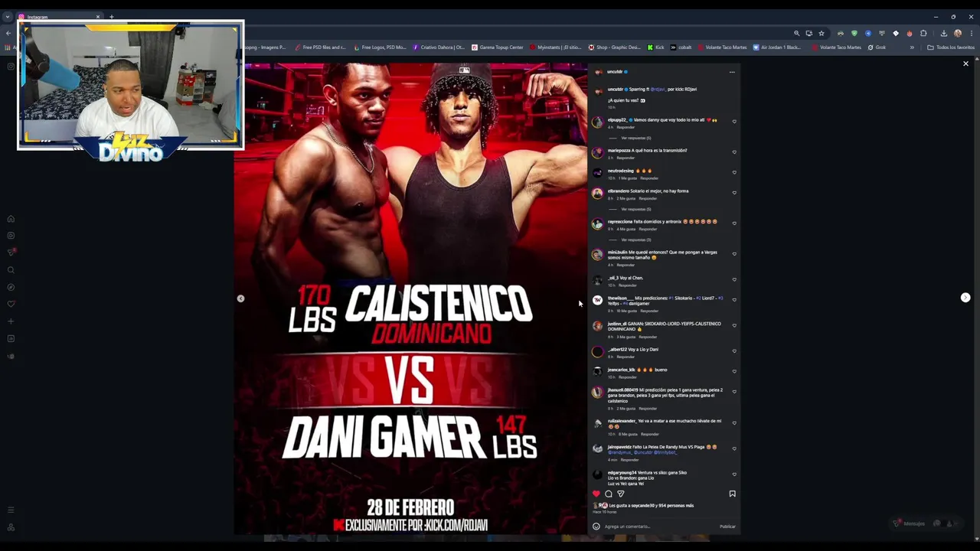The width and height of the screenshot is (980, 551).
Task: Like elbrandero comment heart
Action: pos(734,193)
